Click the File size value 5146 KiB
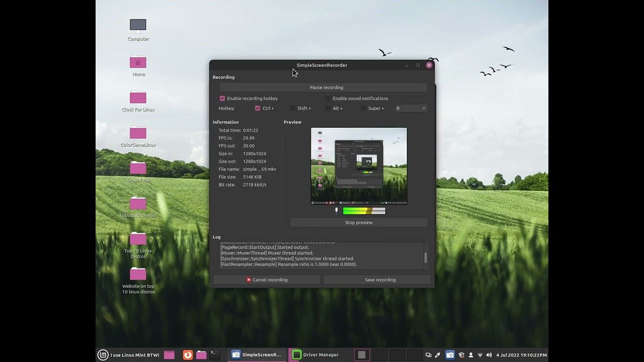The height and width of the screenshot is (362, 644). click(x=252, y=177)
